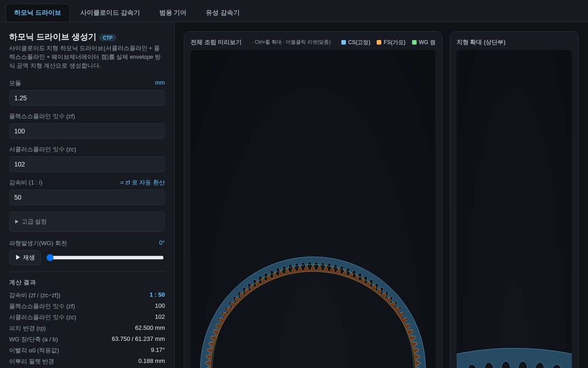The image size is (588, 368).
Task: Click the green WG 캠 legend swatch
Action: point(414,42)
